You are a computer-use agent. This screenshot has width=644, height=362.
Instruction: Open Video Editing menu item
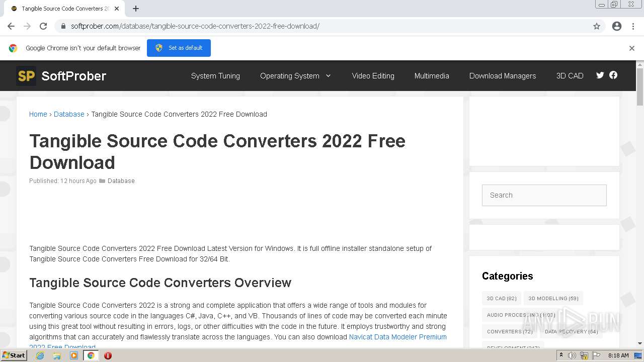[373, 76]
